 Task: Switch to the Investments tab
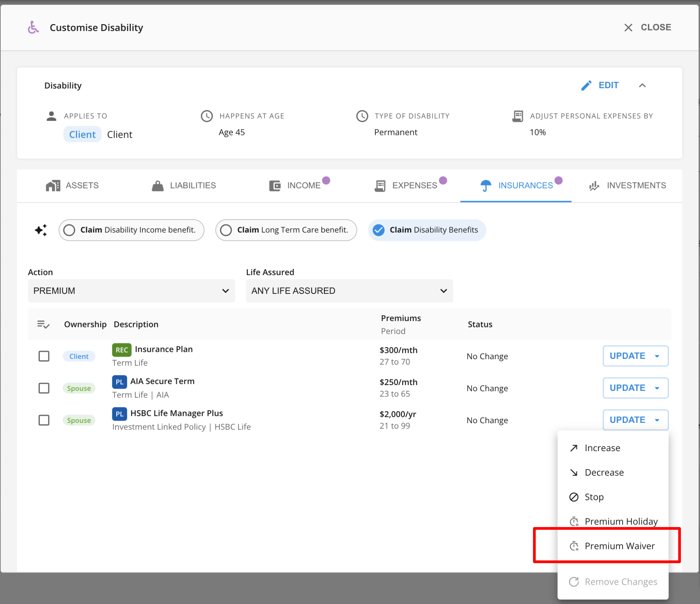click(x=627, y=185)
